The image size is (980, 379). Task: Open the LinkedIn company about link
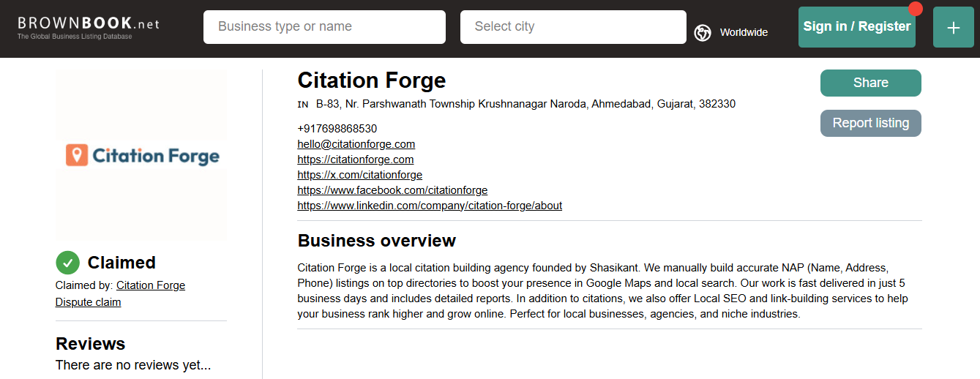pyautogui.click(x=430, y=206)
